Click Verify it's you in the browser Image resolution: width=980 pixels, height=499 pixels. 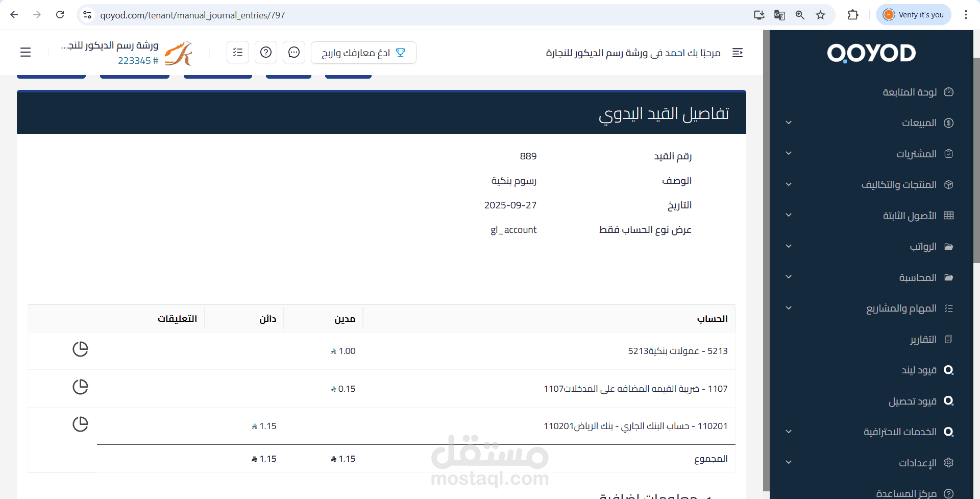(914, 14)
